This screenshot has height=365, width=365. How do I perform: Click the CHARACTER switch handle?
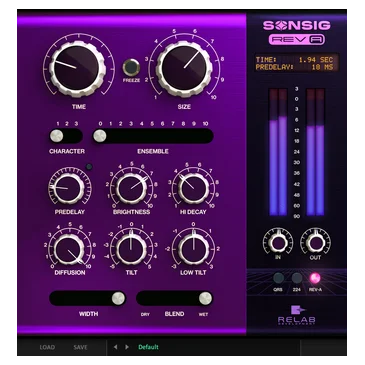point(56,136)
